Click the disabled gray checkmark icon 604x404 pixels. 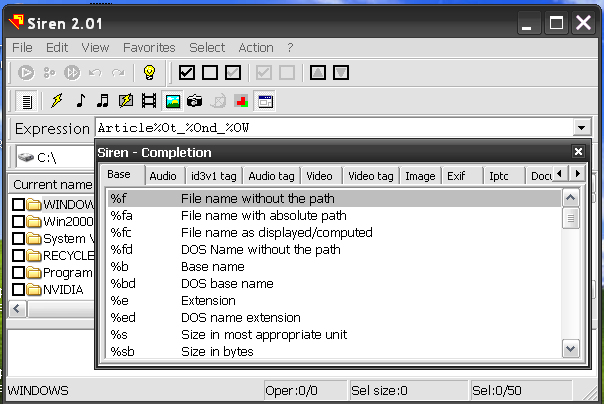coord(264,72)
